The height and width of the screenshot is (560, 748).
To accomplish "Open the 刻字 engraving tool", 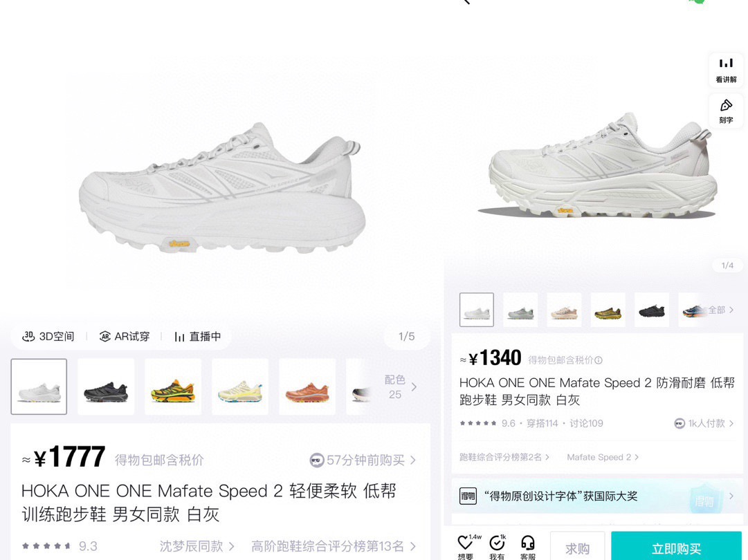I will click(726, 111).
